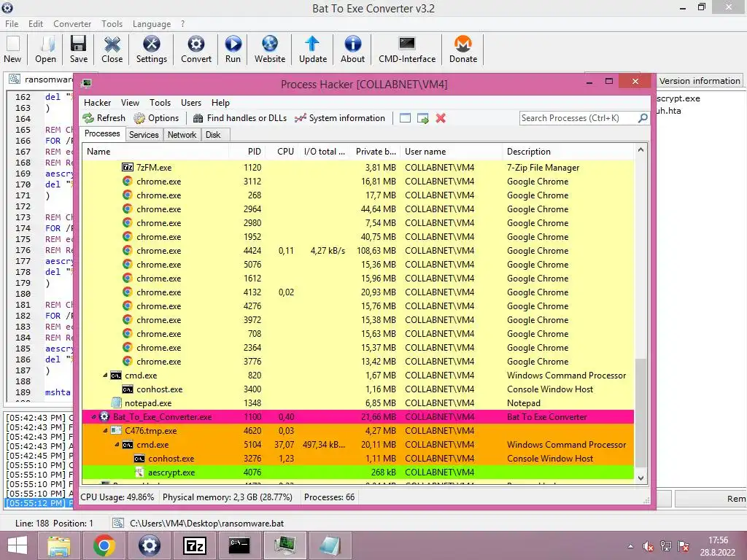Select the notepad.exe process row
747x560 pixels.
pyautogui.click(x=357, y=402)
